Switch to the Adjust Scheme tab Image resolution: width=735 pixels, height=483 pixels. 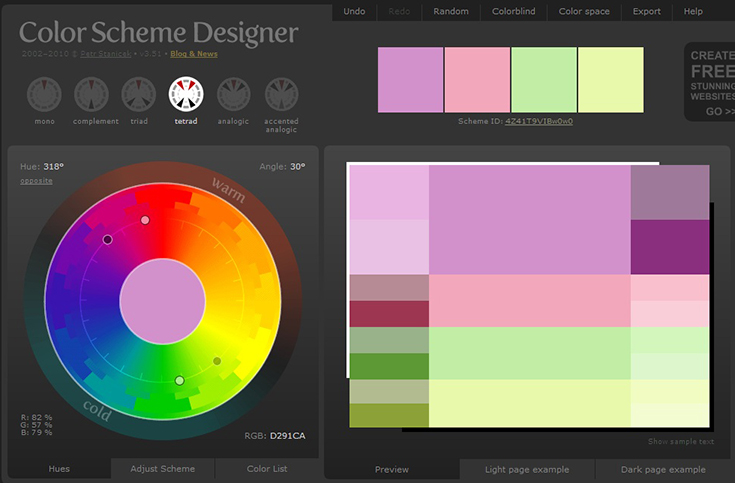(x=163, y=469)
